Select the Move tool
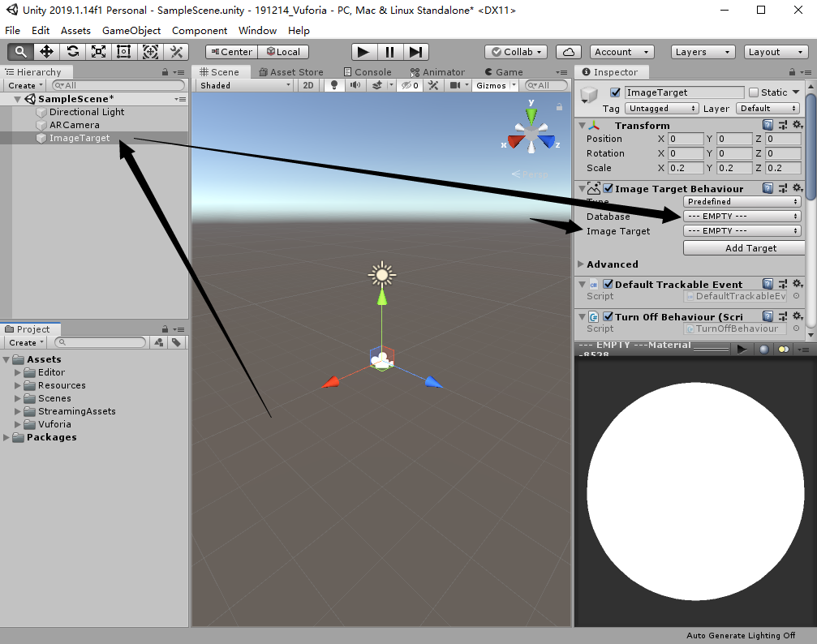Image resolution: width=817 pixels, height=644 pixels. click(46, 52)
